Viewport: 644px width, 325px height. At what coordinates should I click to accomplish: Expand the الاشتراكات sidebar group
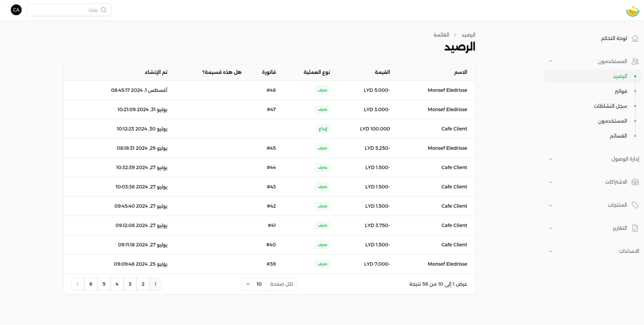click(550, 182)
